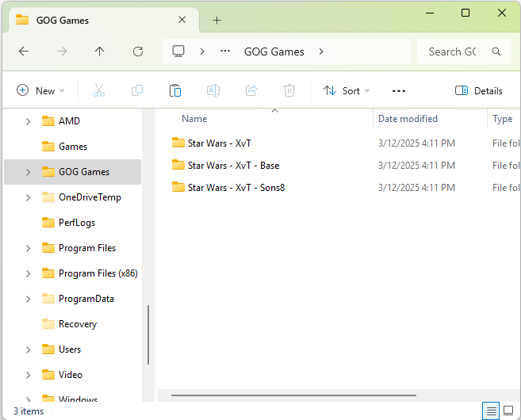Open the New item menu button
The width and height of the screenshot is (521, 420).
point(40,91)
